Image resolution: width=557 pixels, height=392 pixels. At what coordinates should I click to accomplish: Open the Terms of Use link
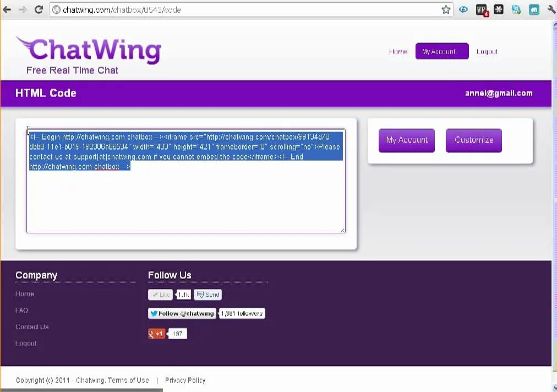click(128, 380)
